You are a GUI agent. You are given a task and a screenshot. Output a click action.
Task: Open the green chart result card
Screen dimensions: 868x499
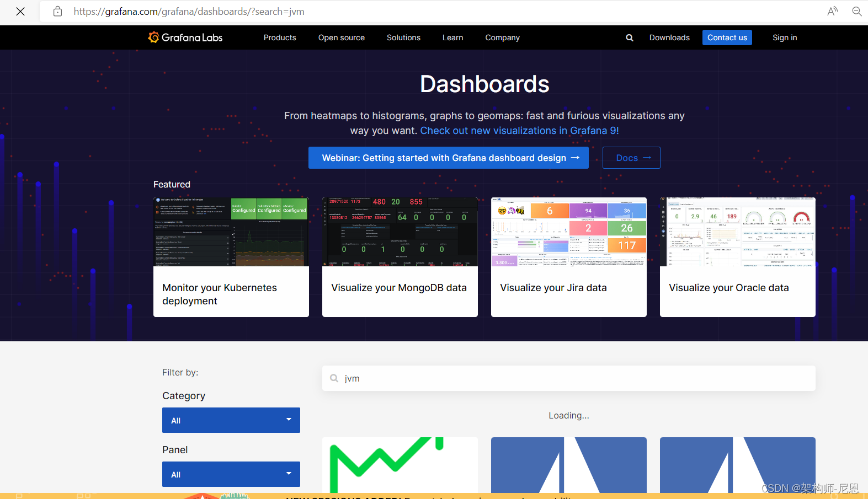click(400, 465)
